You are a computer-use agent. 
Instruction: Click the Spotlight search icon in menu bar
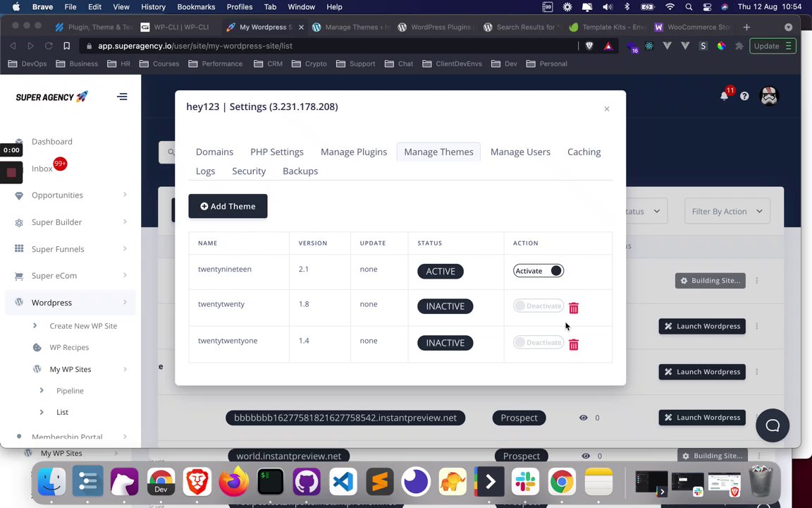tap(688, 7)
